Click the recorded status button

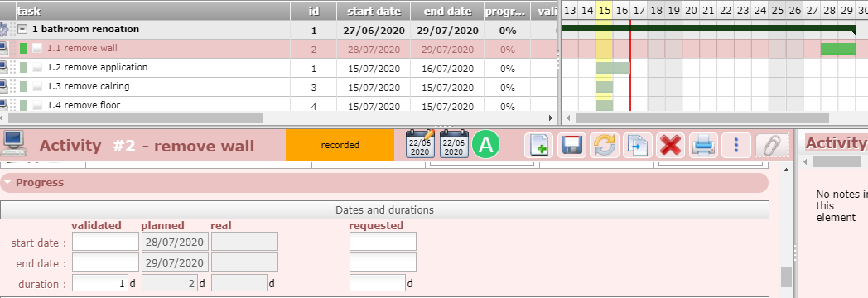pos(340,145)
